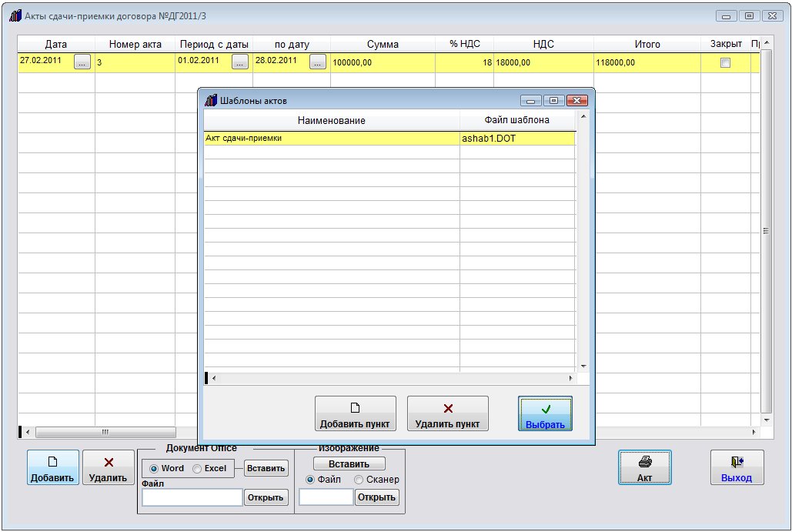The width and height of the screenshot is (792, 532).
Task: Close the Акты сдачи-приемки main window
Action: 772,15
